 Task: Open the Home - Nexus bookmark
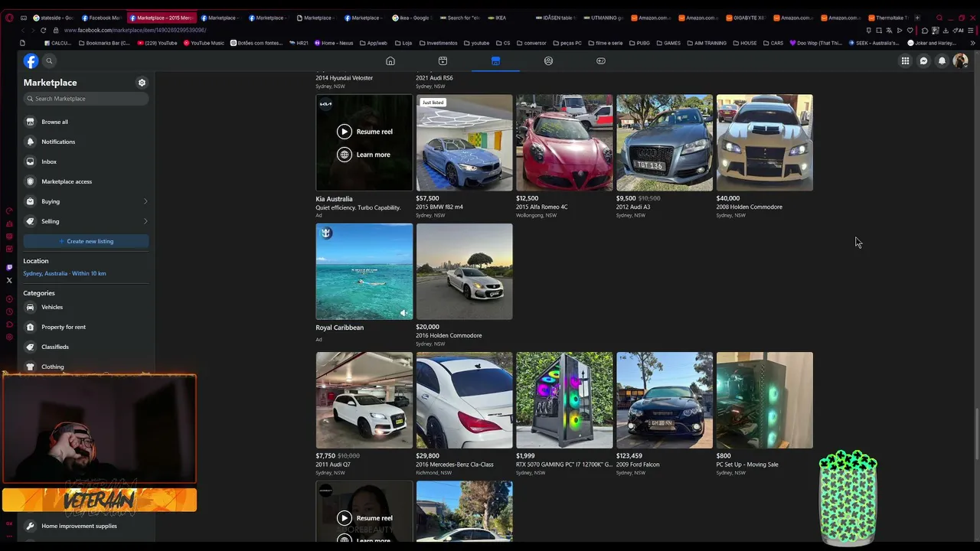[334, 43]
